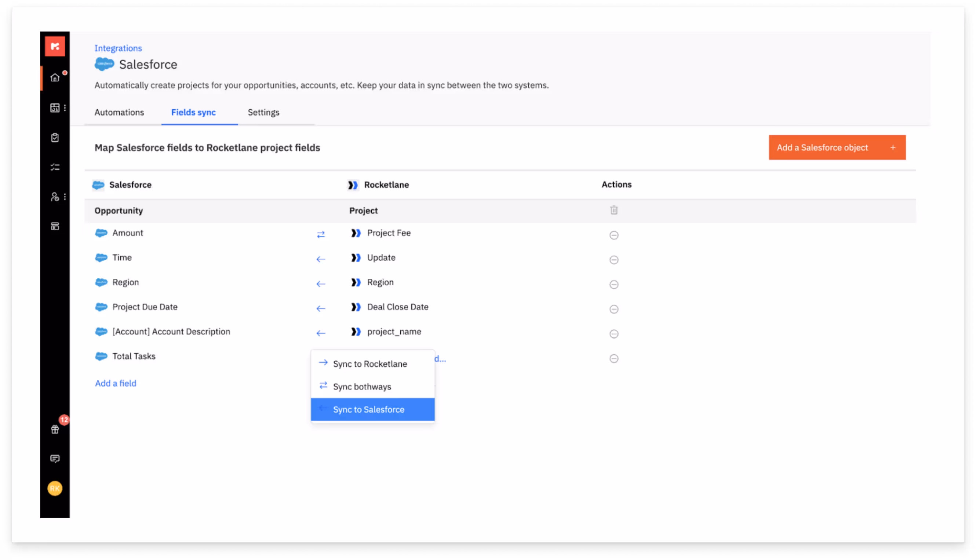Change sync direction for Region row
This screenshot has width=976, height=560.
tap(320, 284)
